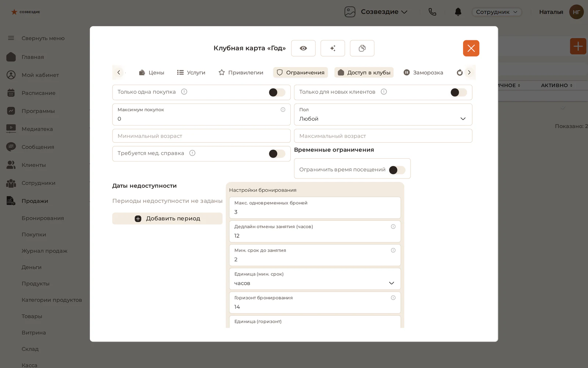Open the Доступ в клубы tab
Viewport: 588px width, 368px height.
pyautogui.click(x=364, y=72)
